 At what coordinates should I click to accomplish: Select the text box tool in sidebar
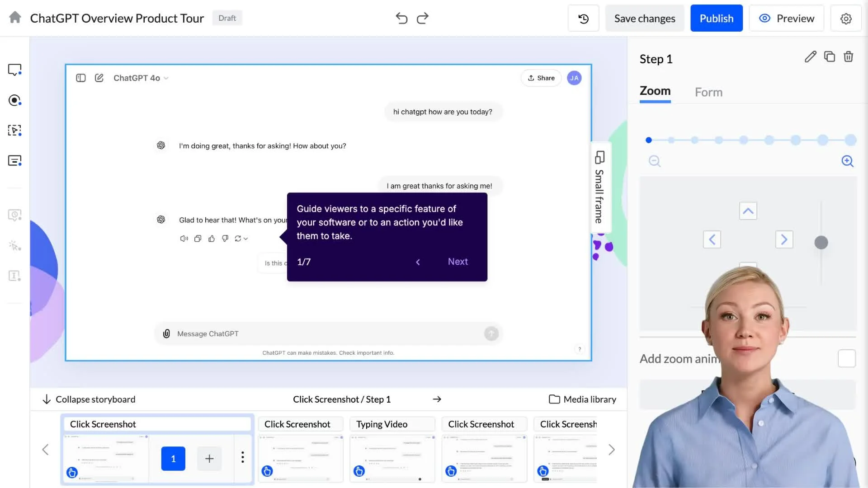click(14, 161)
